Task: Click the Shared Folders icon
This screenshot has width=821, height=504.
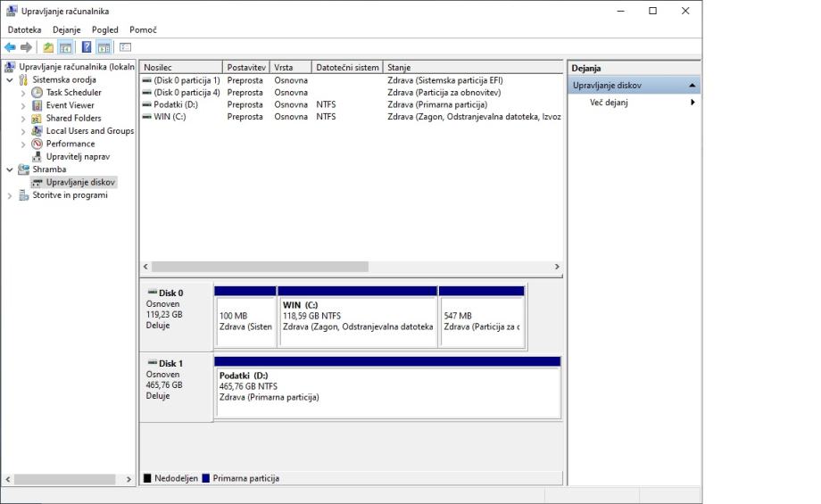Action: point(37,119)
